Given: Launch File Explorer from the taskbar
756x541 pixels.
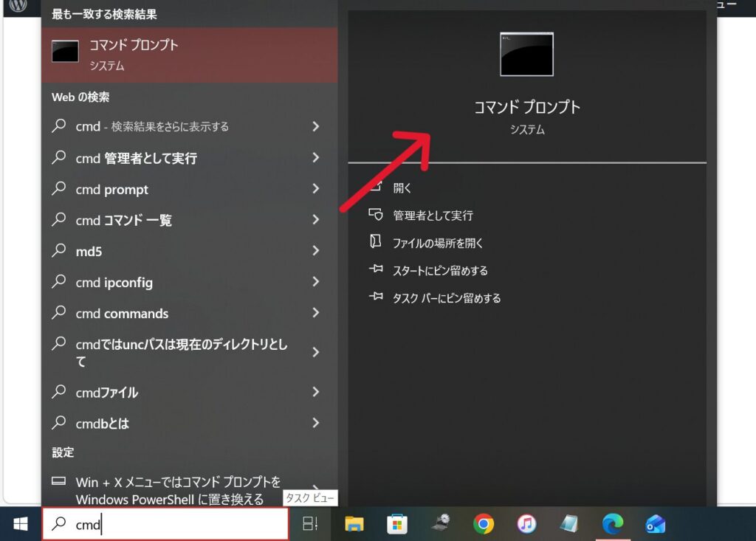Looking at the screenshot, I should click(x=354, y=524).
